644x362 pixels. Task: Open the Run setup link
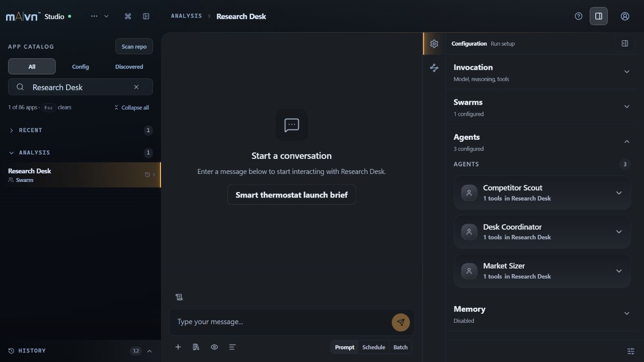[503, 44]
